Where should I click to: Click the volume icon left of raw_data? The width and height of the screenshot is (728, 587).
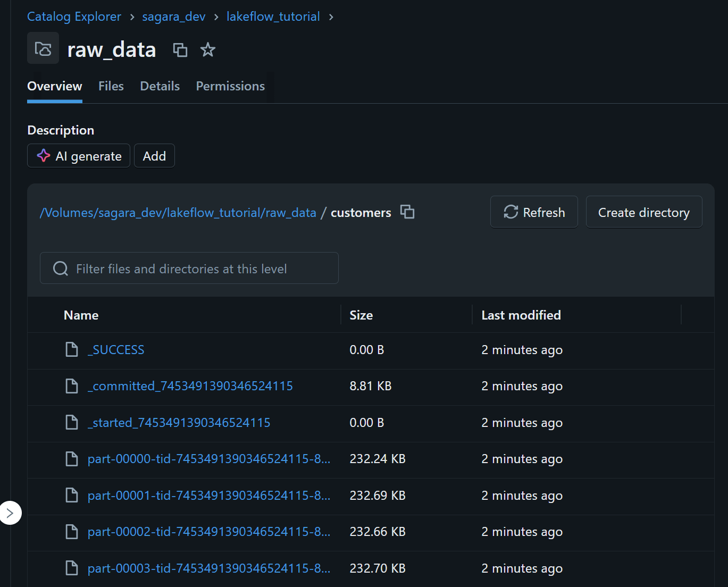point(43,49)
